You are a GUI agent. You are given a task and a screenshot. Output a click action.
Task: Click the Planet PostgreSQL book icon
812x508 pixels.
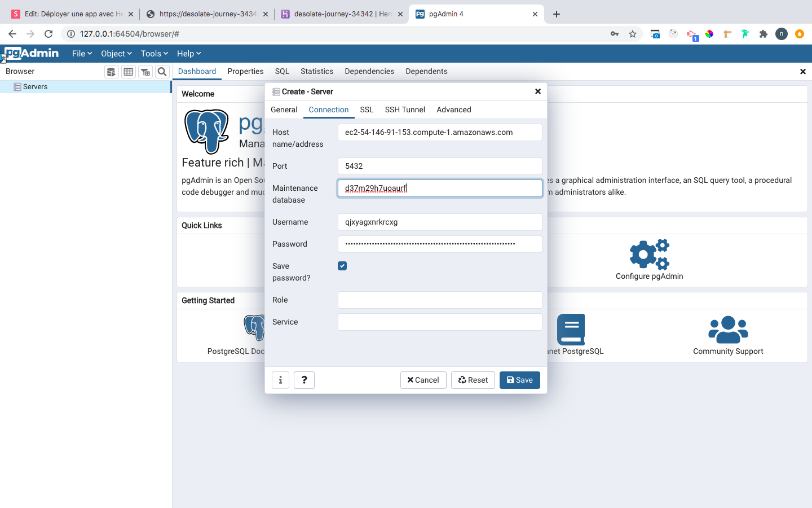pos(571,330)
